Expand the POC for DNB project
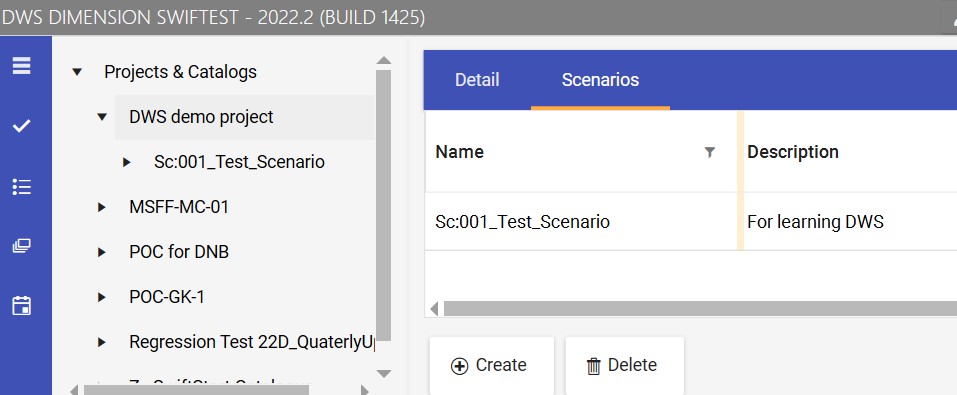Screen dimensions: 957x395 click(102, 252)
